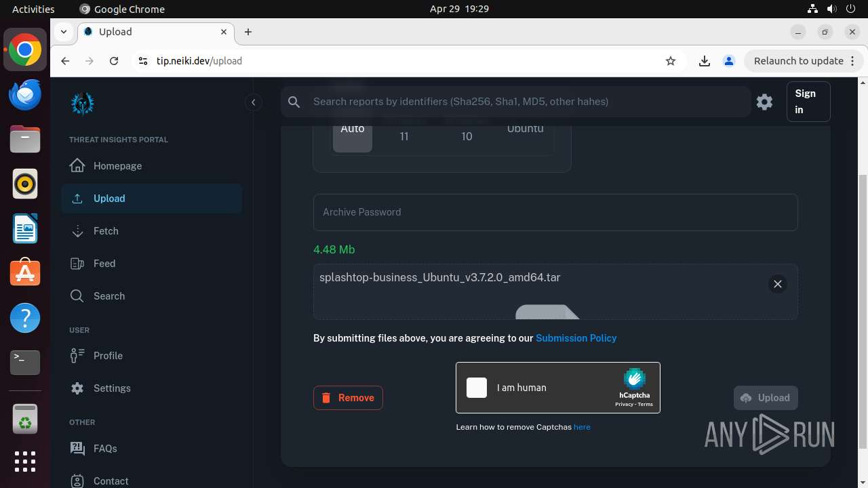This screenshot has width=868, height=488.
Task: Bookmark this page with star icon
Action: tap(671, 61)
